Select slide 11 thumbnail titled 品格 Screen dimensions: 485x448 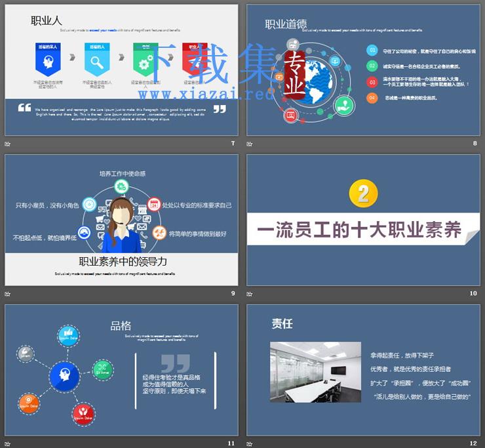pyautogui.click(x=121, y=371)
